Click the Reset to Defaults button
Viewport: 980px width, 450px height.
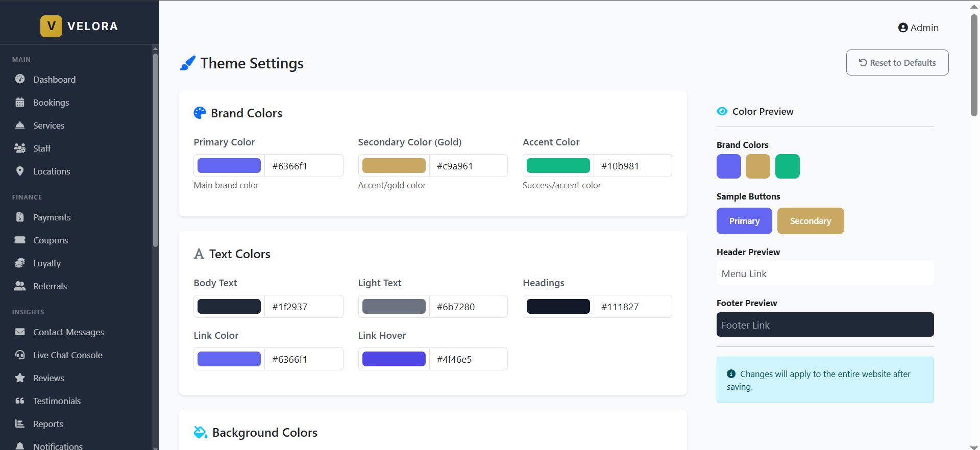897,63
